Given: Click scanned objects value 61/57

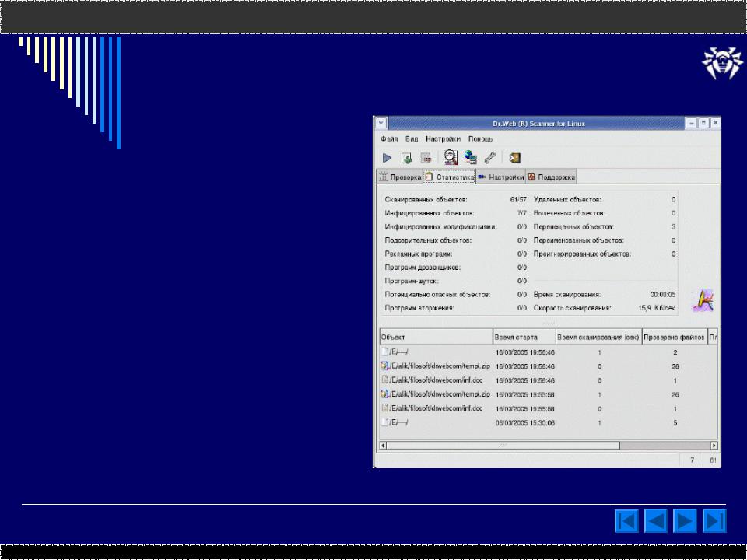Looking at the screenshot, I should (518, 200).
